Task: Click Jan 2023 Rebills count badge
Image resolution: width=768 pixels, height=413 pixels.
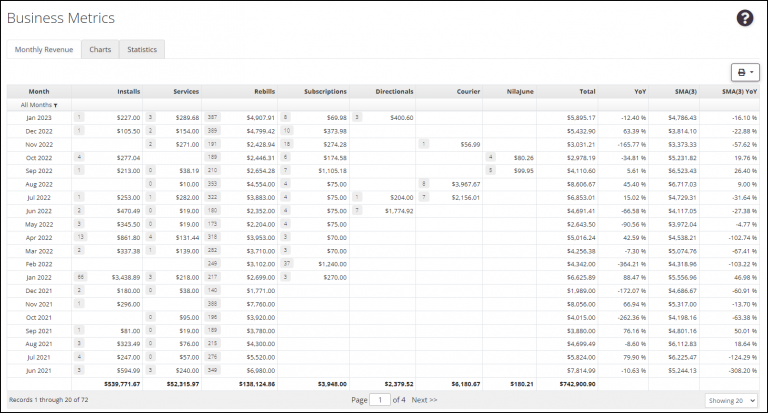Action: tap(212, 117)
